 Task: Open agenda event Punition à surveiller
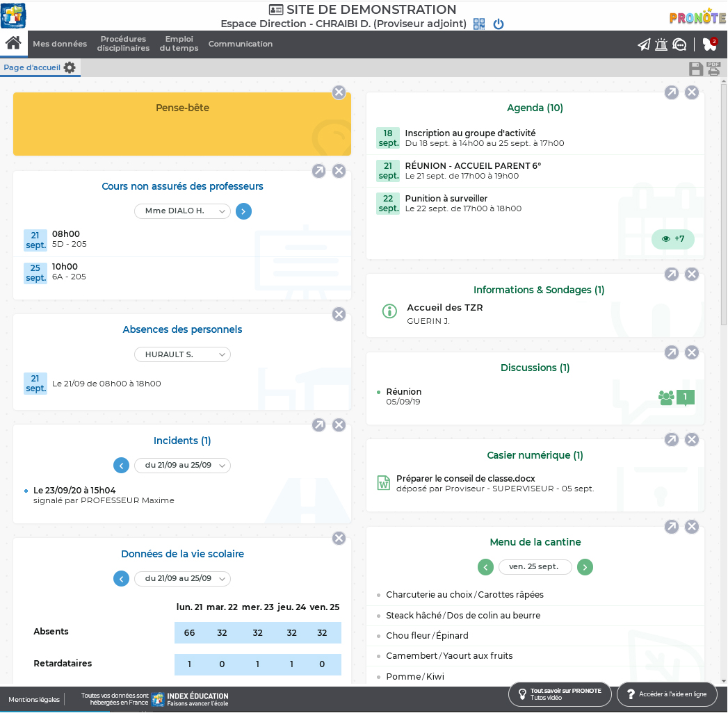pyautogui.click(x=446, y=199)
